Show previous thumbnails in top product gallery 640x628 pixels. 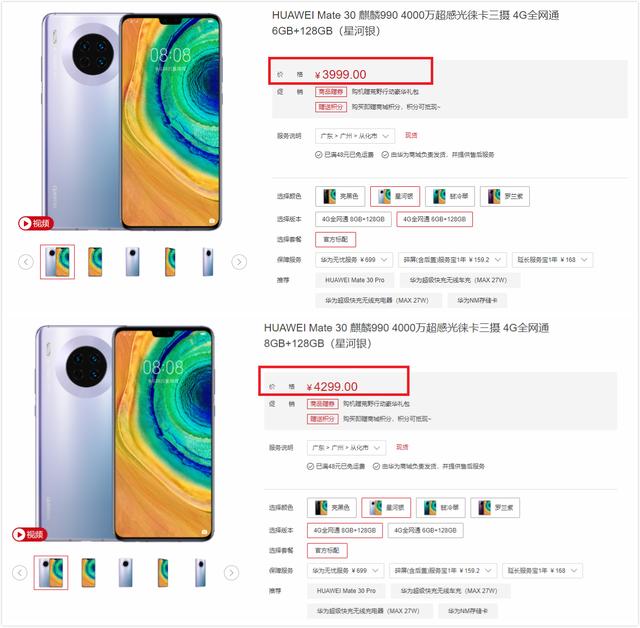click(x=26, y=262)
